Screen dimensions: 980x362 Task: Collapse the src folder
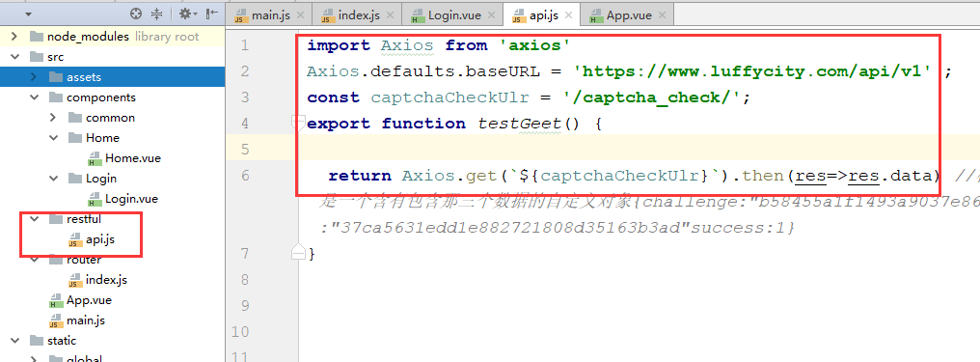tap(14, 57)
